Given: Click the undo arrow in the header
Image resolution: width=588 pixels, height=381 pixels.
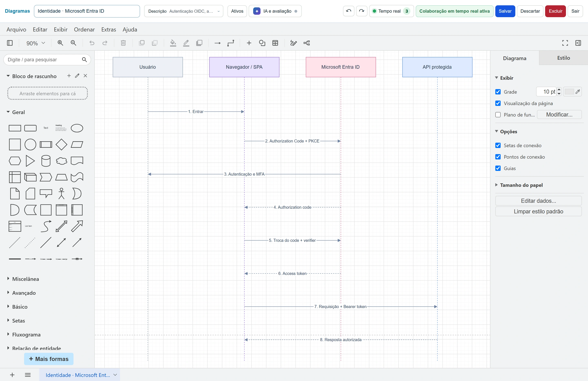Looking at the screenshot, I should [349, 11].
